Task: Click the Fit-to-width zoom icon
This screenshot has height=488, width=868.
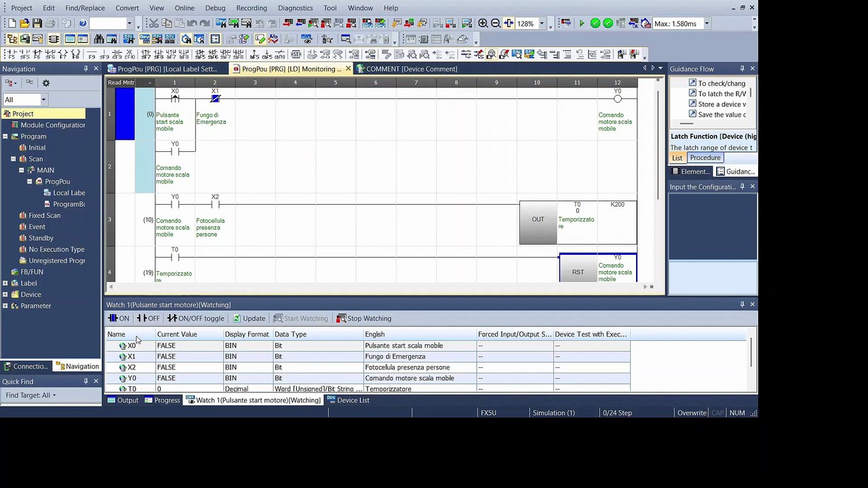Action: 509,23
